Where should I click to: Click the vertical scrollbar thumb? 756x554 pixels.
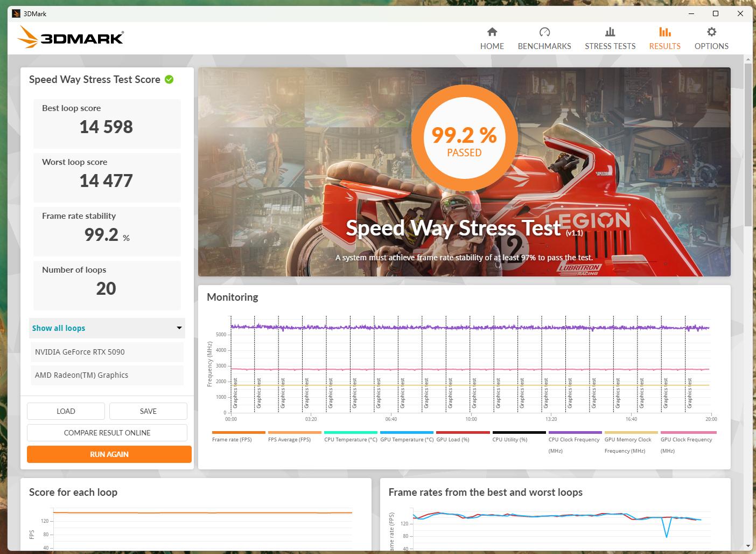tap(748, 144)
